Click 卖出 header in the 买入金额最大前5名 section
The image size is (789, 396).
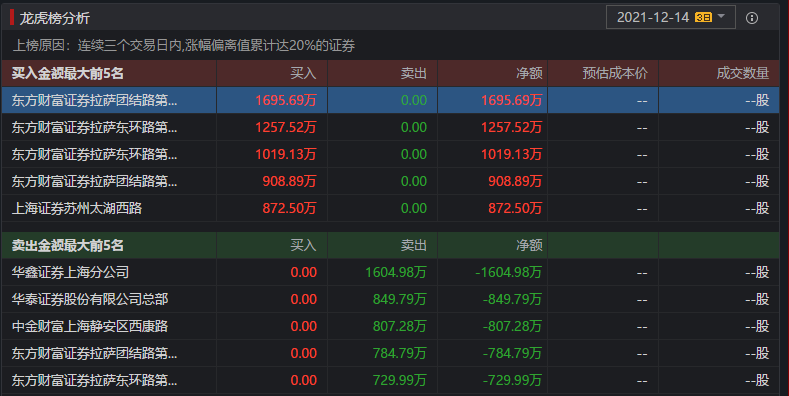pos(414,73)
